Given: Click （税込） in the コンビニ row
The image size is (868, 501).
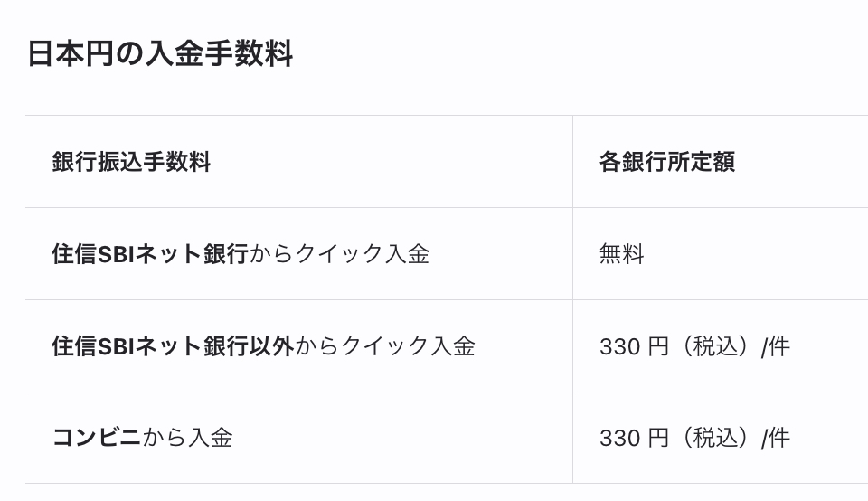Looking at the screenshot, I should coord(715,438).
